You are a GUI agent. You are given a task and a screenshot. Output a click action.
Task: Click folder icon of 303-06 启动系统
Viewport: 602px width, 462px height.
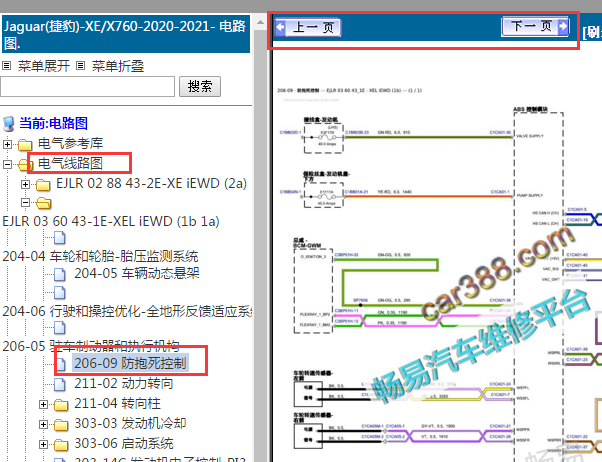[61, 445]
